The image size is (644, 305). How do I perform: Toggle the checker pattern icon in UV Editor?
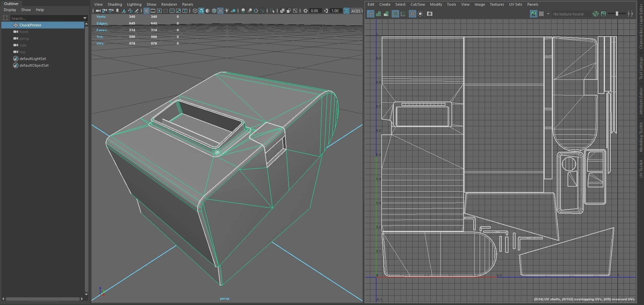click(x=541, y=14)
